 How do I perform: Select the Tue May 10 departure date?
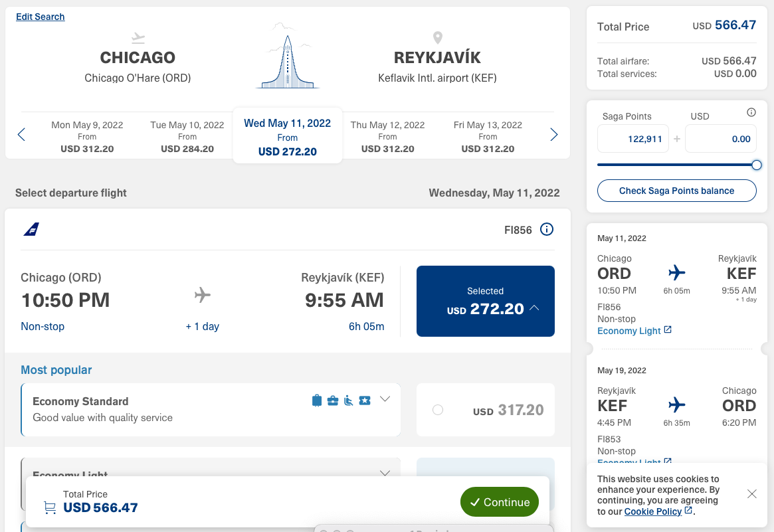187,134
